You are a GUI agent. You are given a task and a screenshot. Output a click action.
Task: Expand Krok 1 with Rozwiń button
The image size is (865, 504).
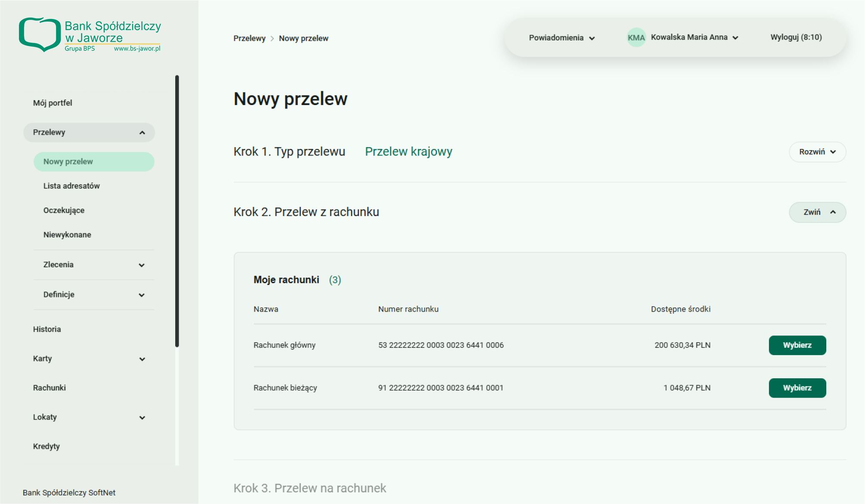817,152
